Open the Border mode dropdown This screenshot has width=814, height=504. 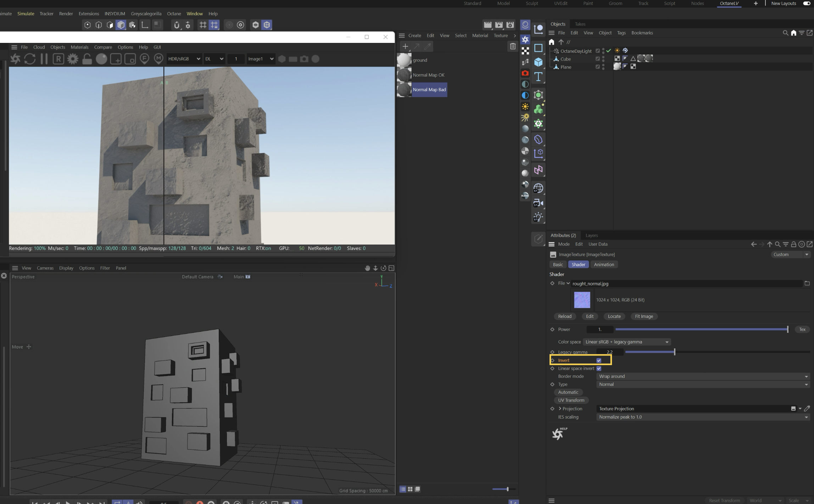(703, 376)
